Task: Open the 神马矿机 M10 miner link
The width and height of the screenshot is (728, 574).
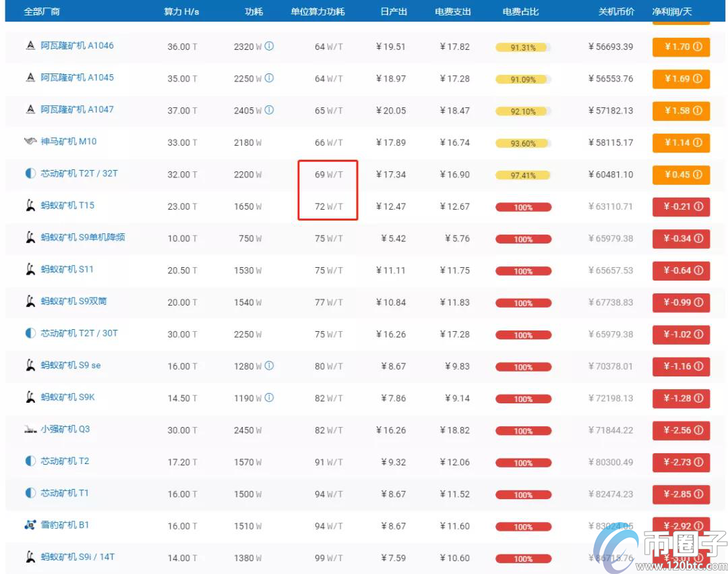Action: pos(68,141)
